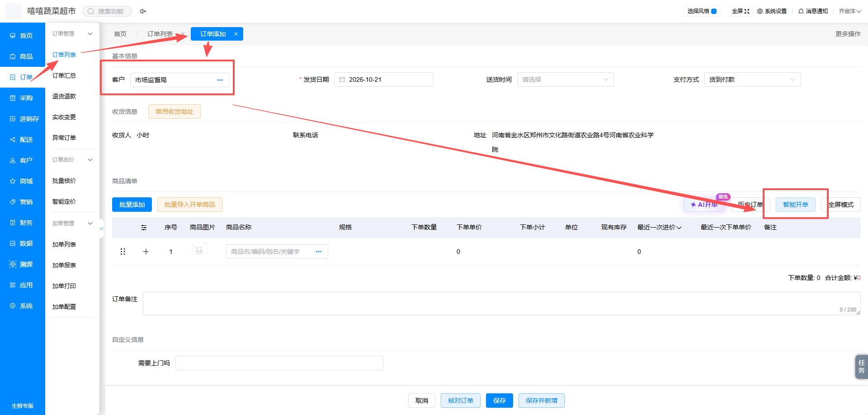This screenshot has height=415, width=868.
Task: Click the plus icon to add row
Action: pyautogui.click(x=146, y=252)
